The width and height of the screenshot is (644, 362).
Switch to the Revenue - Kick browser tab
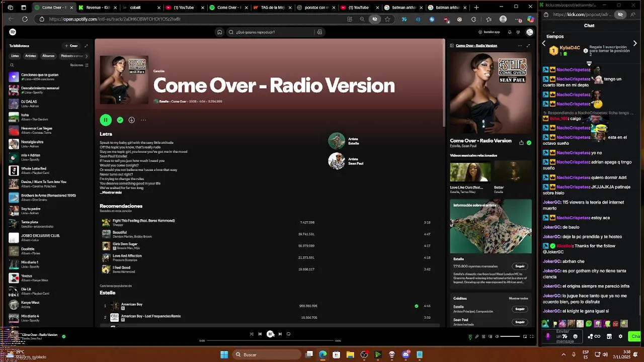(x=98, y=8)
